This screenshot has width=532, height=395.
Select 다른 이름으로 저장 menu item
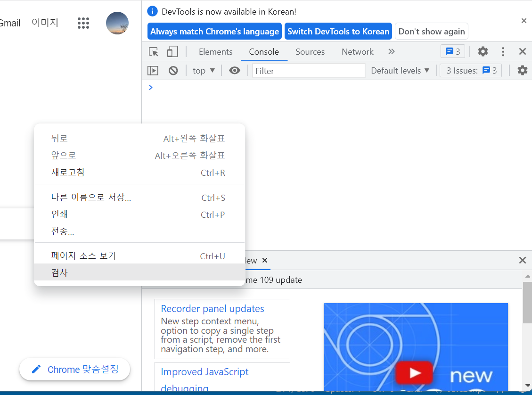click(139, 197)
